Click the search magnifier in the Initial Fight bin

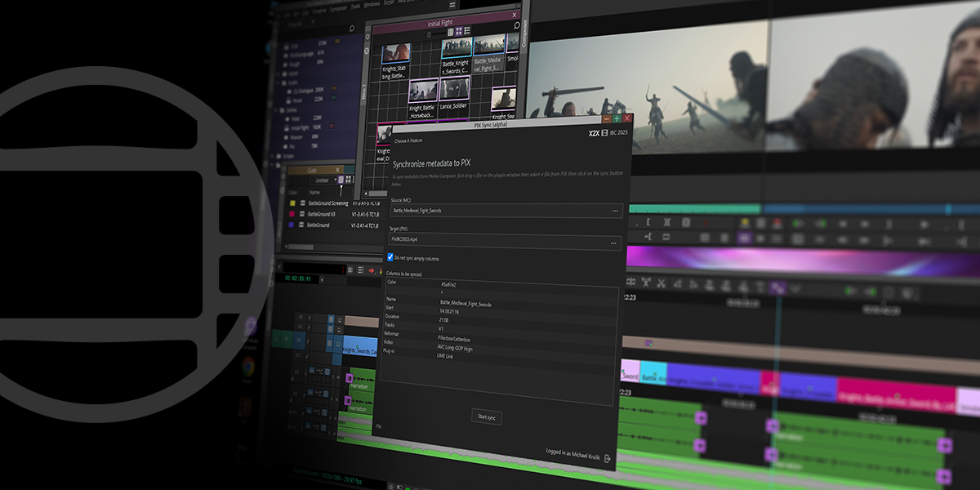(516, 26)
